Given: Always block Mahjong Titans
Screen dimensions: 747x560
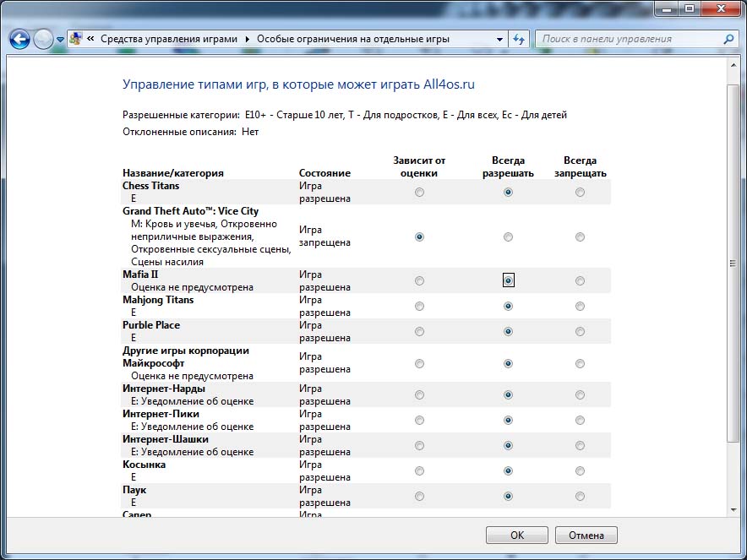Looking at the screenshot, I should 580,307.
